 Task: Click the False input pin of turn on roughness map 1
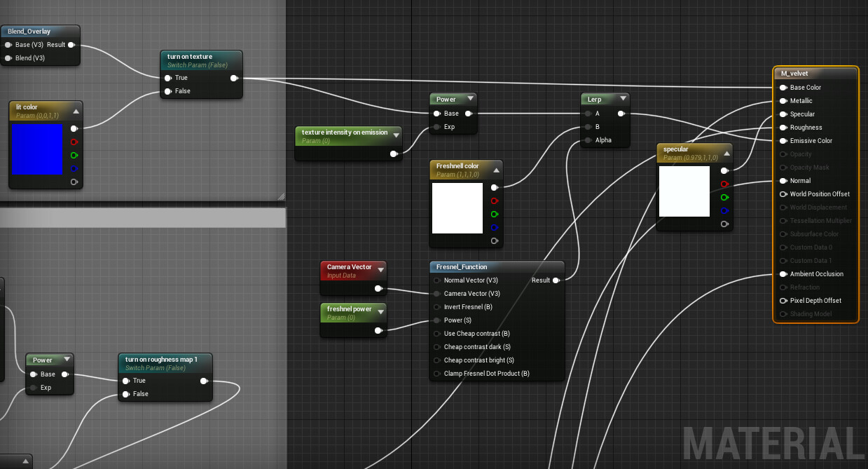(126, 394)
